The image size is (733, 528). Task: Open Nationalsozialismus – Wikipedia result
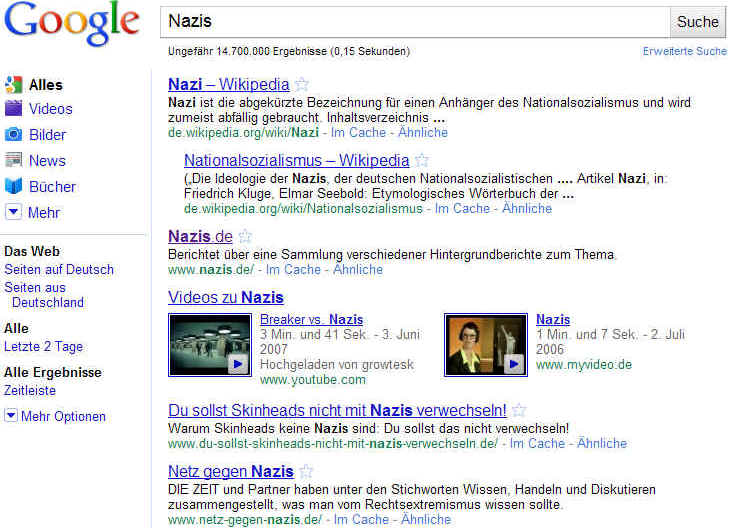click(296, 160)
